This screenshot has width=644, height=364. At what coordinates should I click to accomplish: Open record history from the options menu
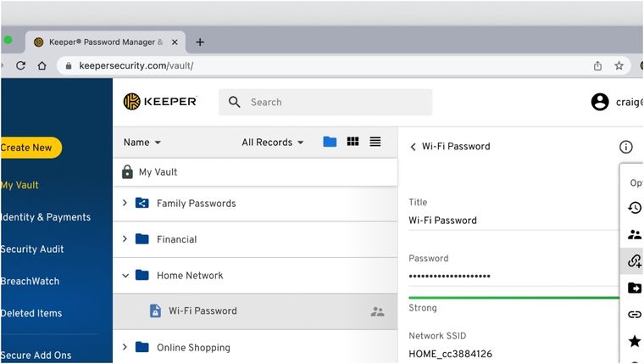(x=635, y=208)
